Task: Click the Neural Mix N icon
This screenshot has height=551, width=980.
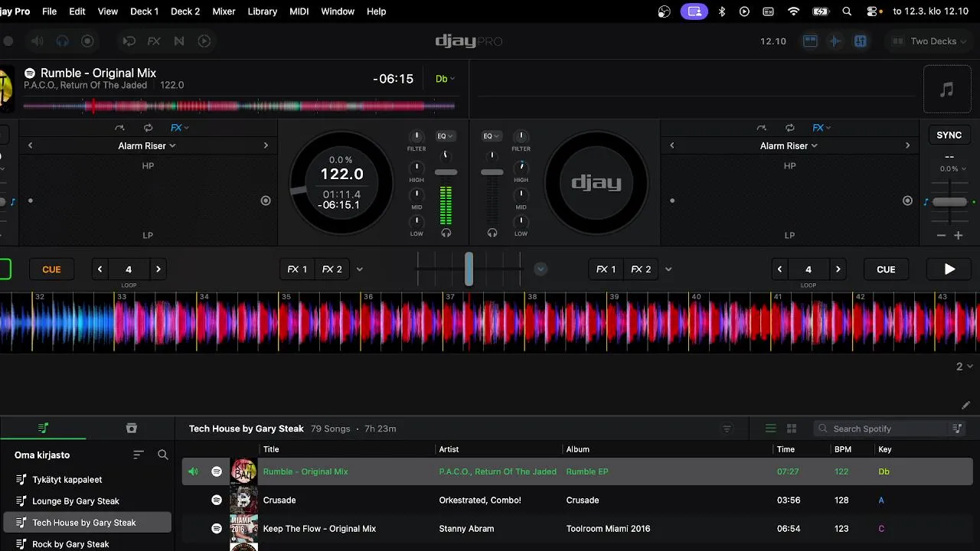Action: 179,41
